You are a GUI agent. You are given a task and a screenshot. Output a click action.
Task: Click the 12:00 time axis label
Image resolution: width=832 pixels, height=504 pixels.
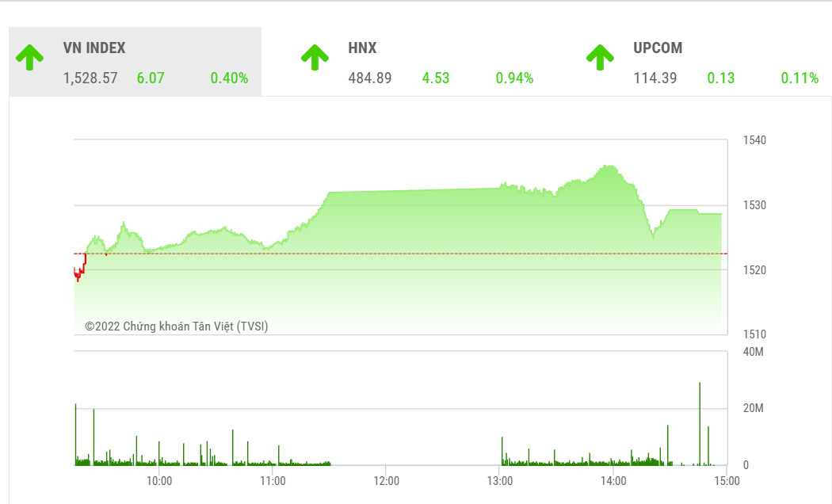(386, 480)
